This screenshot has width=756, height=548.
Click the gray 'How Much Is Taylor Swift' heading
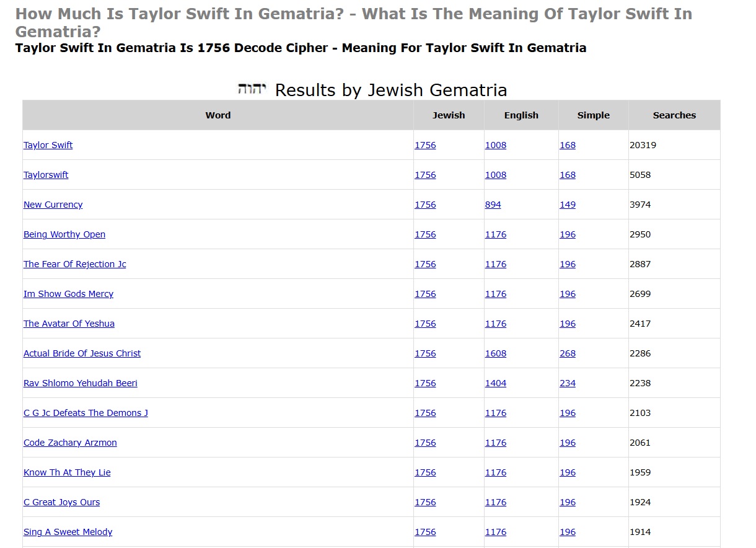[353, 22]
